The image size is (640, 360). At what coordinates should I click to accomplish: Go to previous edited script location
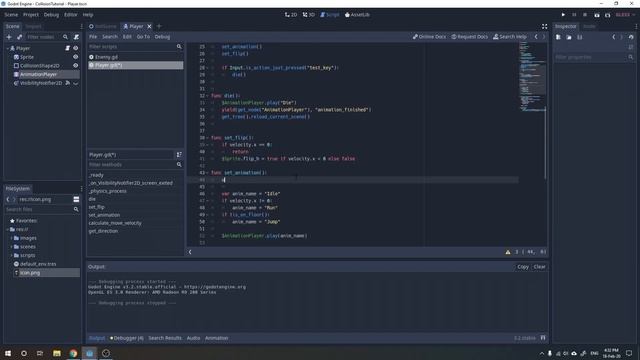click(x=536, y=37)
